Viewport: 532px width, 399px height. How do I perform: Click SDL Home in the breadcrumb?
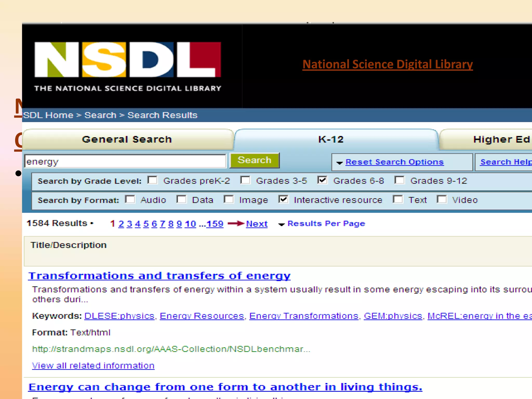coord(48,115)
